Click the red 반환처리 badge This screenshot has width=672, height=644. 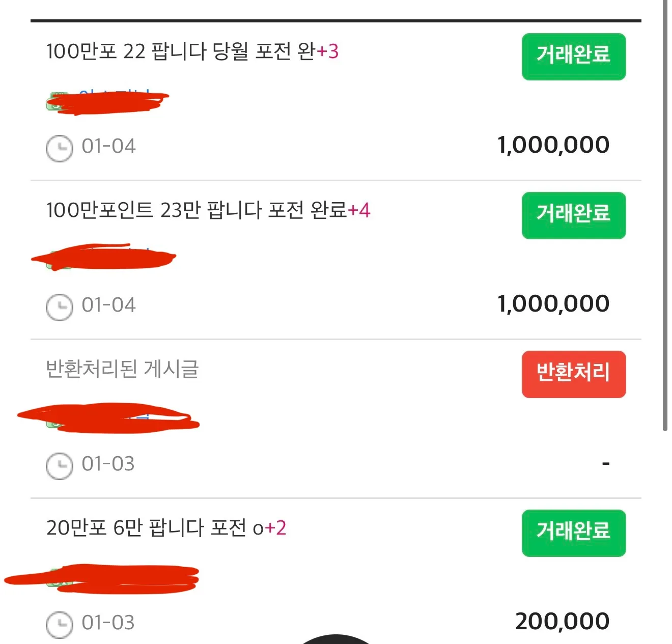tap(574, 374)
